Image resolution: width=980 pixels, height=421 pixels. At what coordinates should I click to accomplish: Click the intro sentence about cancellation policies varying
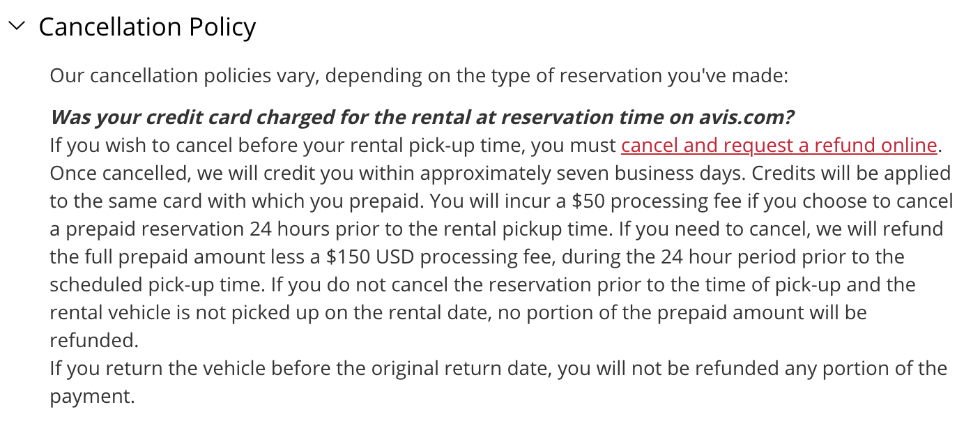point(418,75)
